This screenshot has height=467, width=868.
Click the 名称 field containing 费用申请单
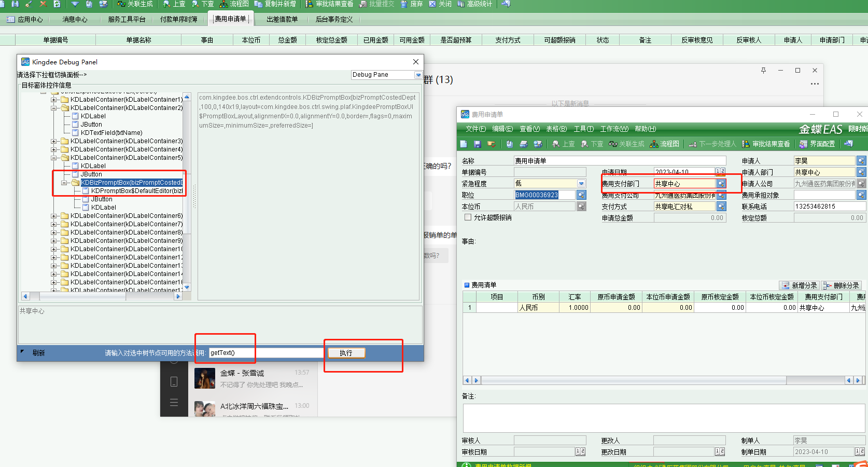[x=620, y=161]
